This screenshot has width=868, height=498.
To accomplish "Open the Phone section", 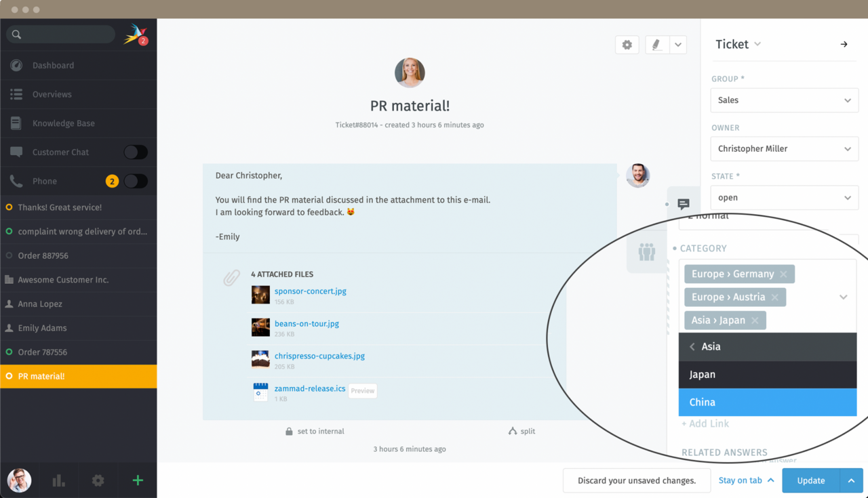I will 45,181.
